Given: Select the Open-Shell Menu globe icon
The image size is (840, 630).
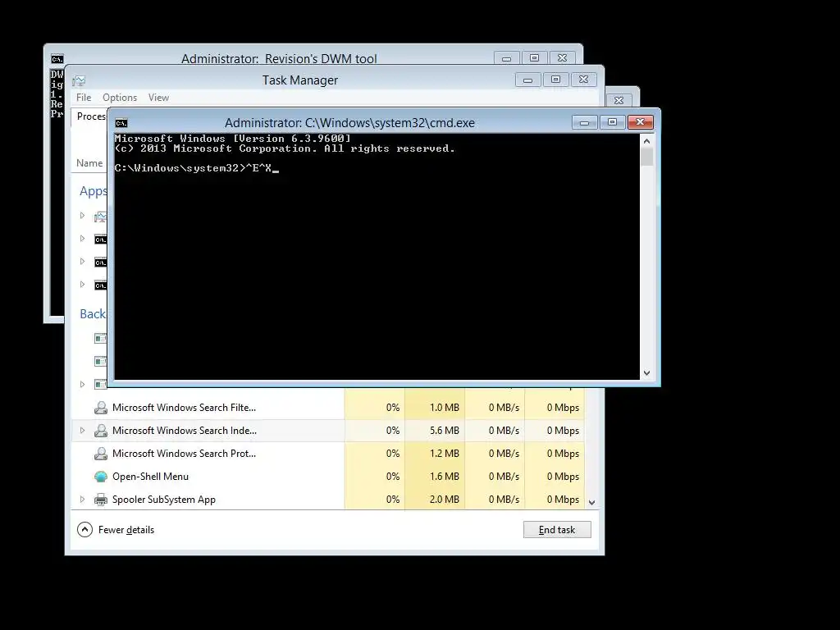Looking at the screenshot, I should (101, 477).
